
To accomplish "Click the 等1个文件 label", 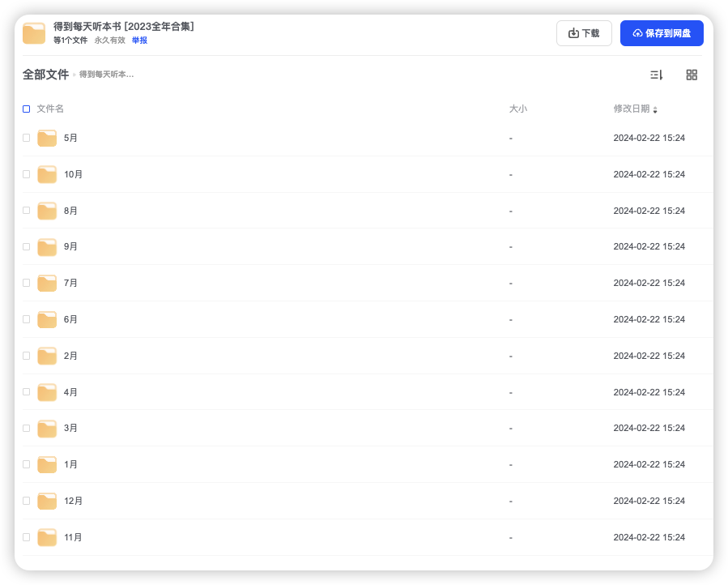I will pos(70,41).
